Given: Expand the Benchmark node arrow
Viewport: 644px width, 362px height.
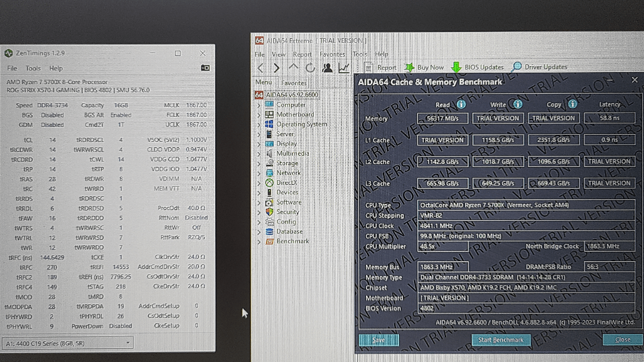Looking at the screenshot, I should [x=259, y=242].
